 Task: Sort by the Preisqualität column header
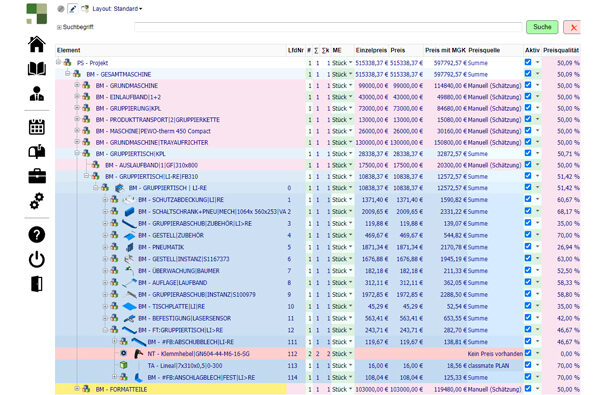click(x=561, y=50)
